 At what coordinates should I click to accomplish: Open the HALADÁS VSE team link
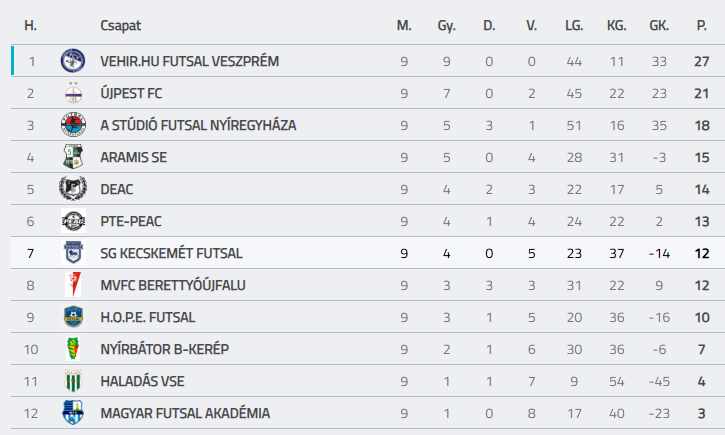tap(142, 382)
